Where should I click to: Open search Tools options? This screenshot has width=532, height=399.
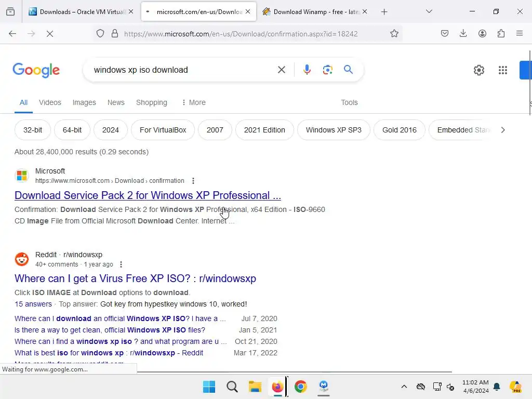point(349,102)
